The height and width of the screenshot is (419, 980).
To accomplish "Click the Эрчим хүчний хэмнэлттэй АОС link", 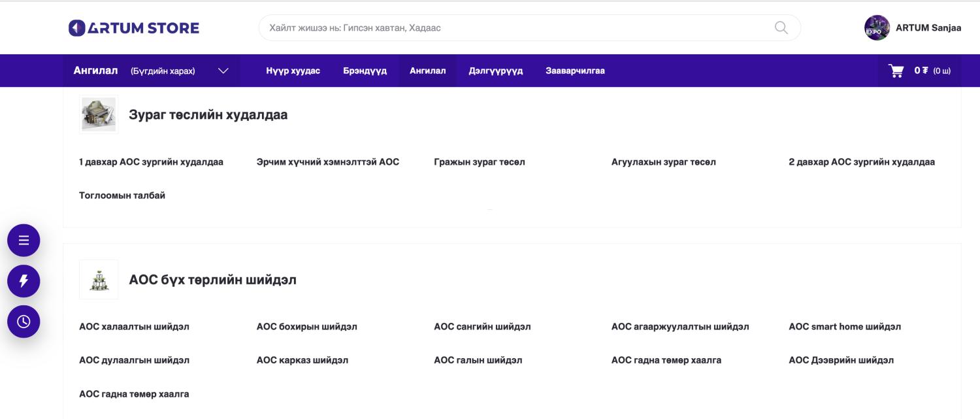I will pyautogui.click(x=327, y=162).
